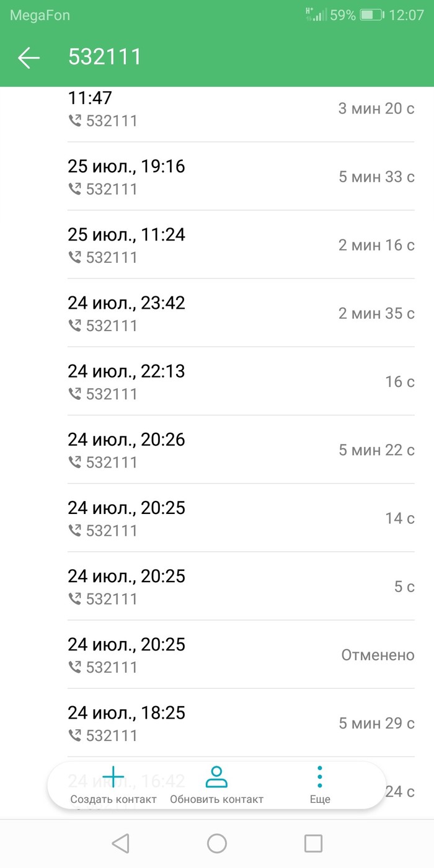Tap the Отменено cancelled call status
Image resolution: width=434 pixels, height=868 pixels.
(378, 655)
